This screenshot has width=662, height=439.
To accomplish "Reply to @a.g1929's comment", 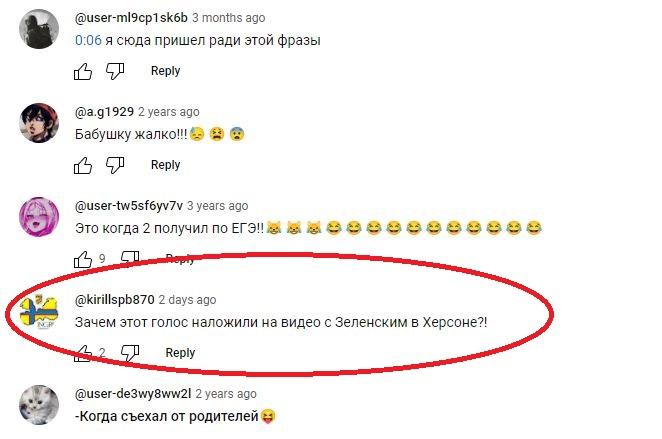I will (166, 165).
